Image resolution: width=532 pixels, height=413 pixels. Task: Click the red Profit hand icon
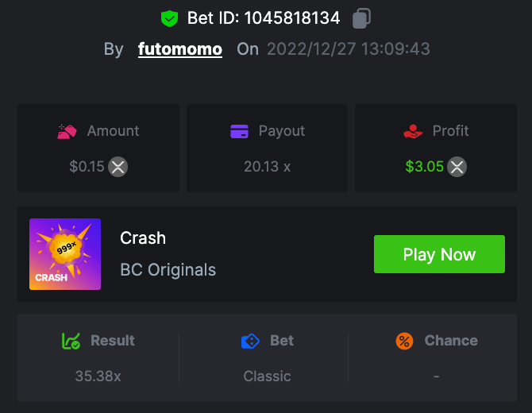click(x=414, y=131)
